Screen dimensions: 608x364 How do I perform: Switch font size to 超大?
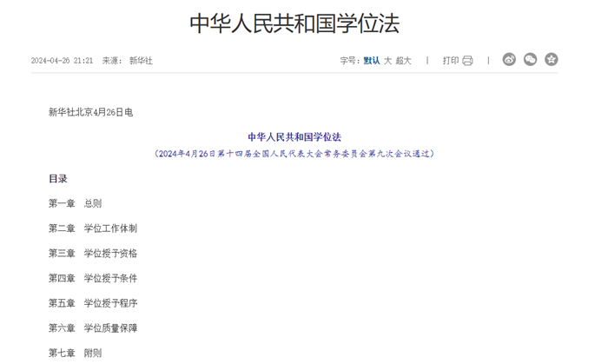[404, 61]
